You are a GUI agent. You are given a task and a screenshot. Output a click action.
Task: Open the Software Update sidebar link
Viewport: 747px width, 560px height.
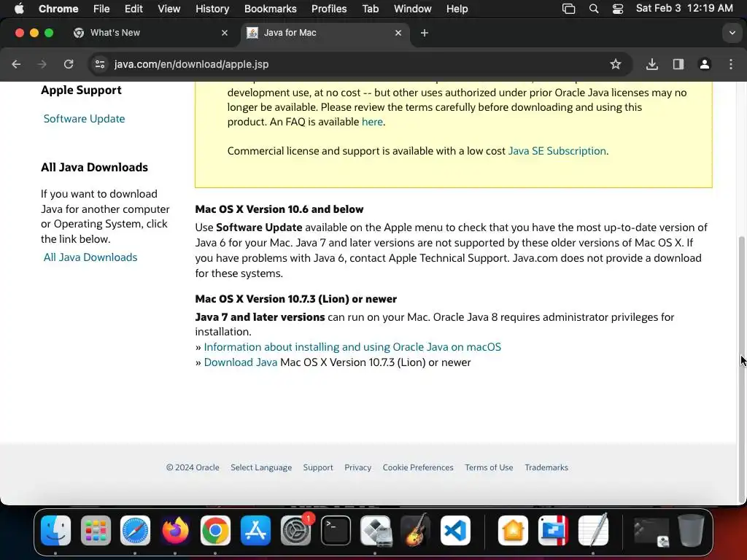click(85, 119)
